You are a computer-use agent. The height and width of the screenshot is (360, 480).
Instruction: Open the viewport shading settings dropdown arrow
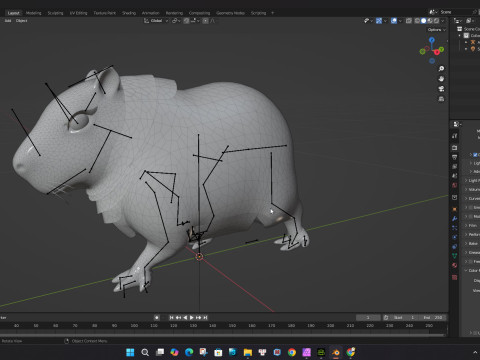coord(443,21)
